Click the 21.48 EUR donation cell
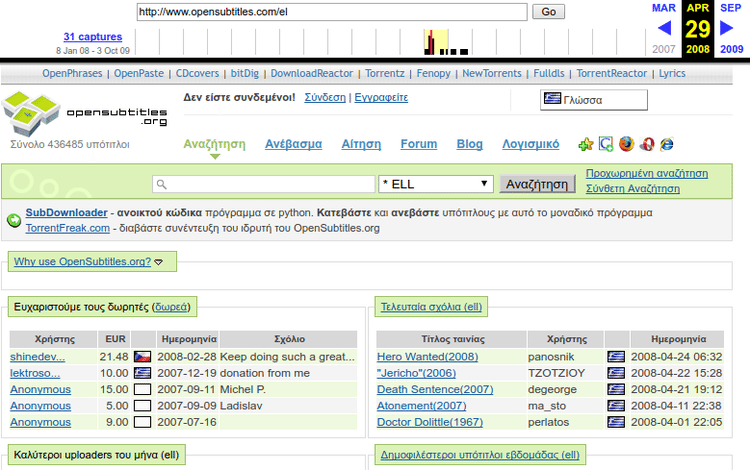The width and height of the screenshot is (750, 470). (x=114, y=357)
